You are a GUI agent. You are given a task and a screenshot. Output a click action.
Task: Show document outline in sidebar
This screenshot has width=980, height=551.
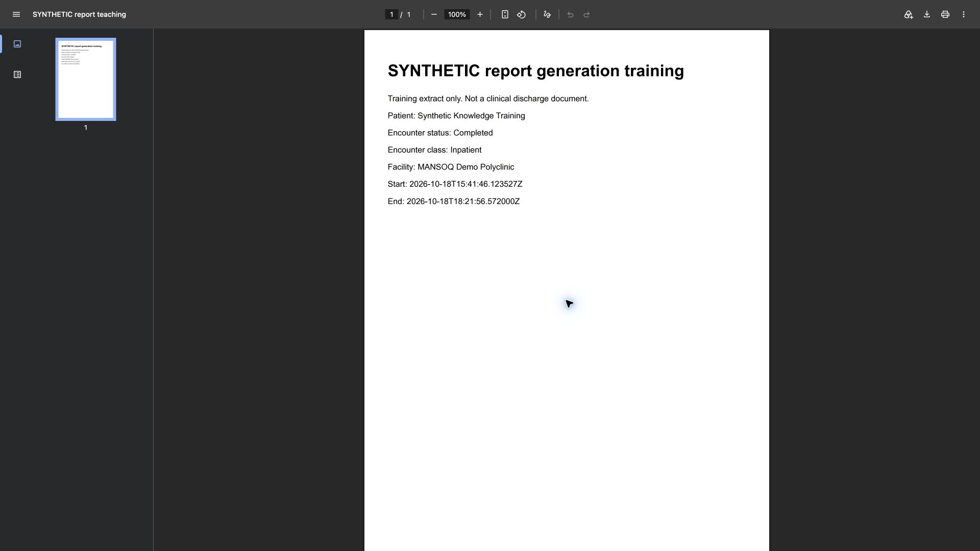(x=17, y=74)
